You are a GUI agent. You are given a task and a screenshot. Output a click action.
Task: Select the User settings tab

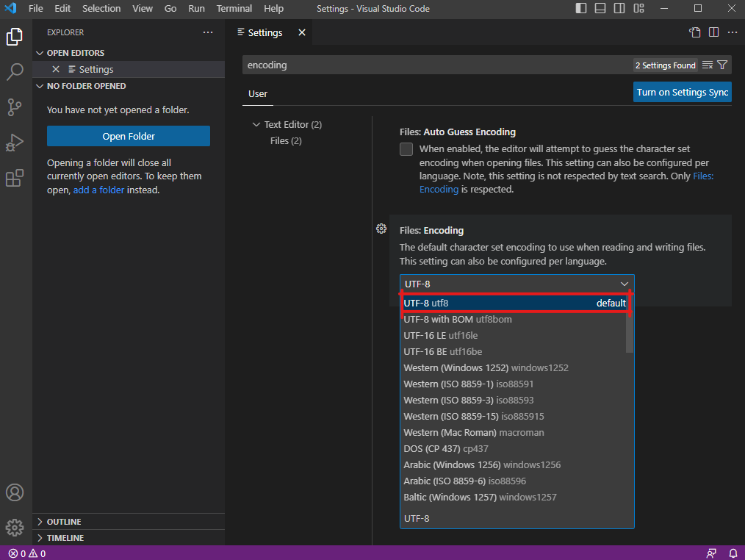tap(258, 94)
